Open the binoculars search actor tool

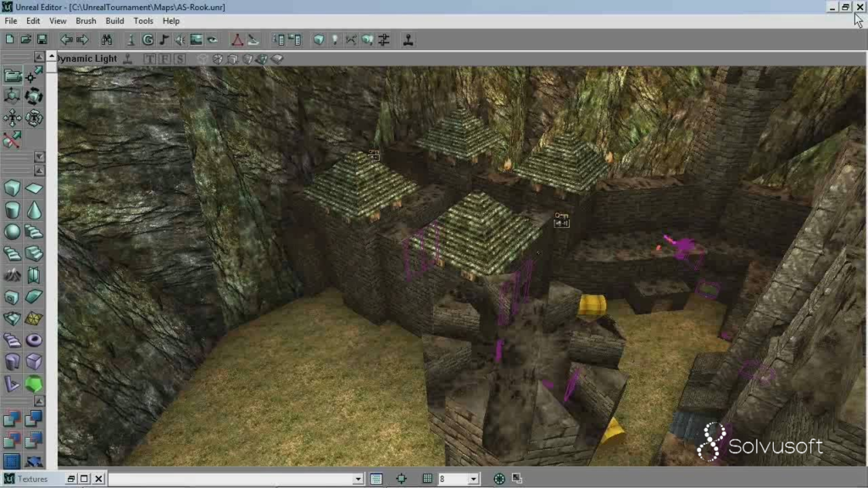click(107, 40)
